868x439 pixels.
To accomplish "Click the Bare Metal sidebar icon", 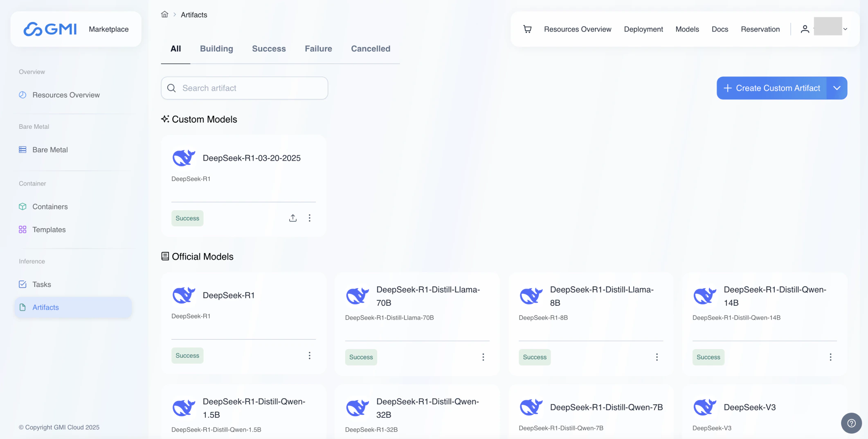I will 22,150.
